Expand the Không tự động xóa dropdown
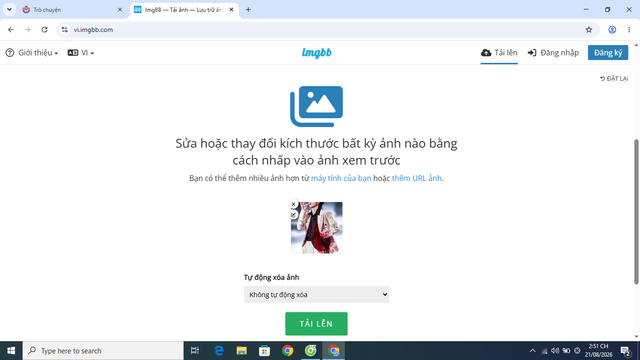640x360 pixels. pos(316,294)
